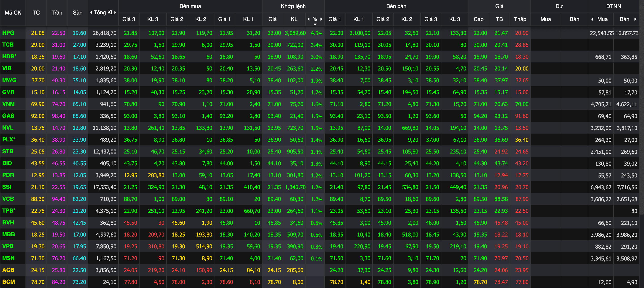Click HPG total volume 26,818,70
This screenshot has width=644, height=288.
pyautogui.click(x=104, y=33)
